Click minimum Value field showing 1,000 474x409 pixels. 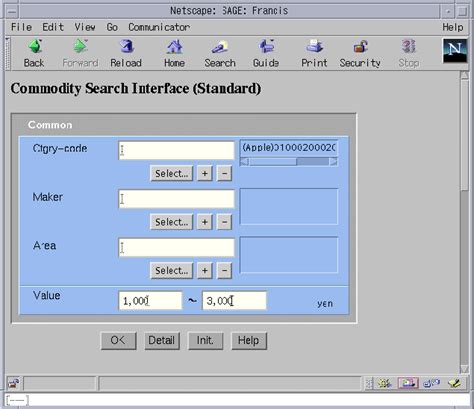click(150, 301)
